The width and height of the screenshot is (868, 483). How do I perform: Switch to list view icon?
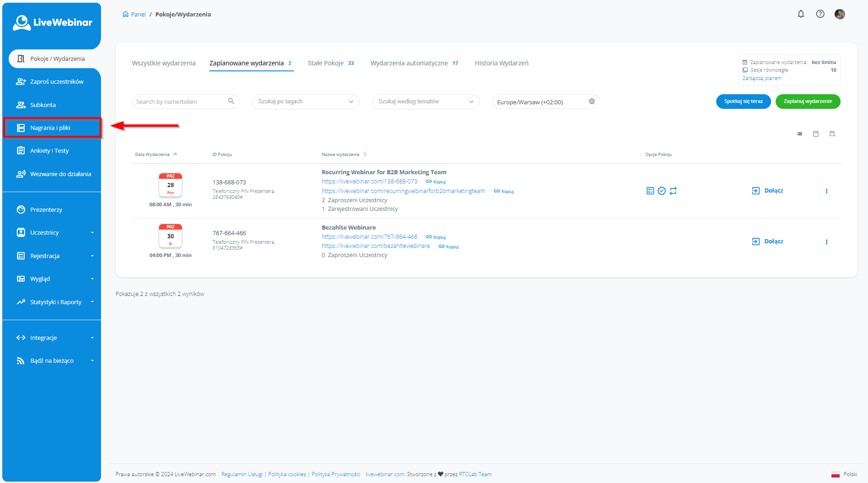tap(799, 134)
